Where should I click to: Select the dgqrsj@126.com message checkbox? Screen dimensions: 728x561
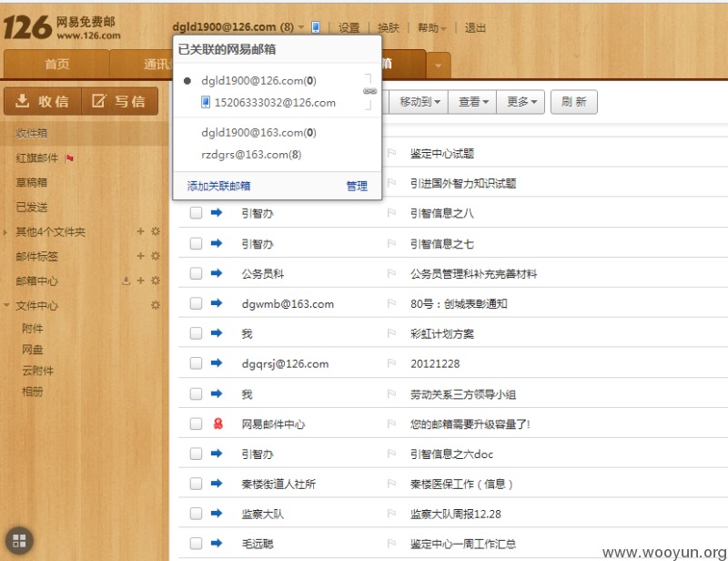tap(196, 363)
